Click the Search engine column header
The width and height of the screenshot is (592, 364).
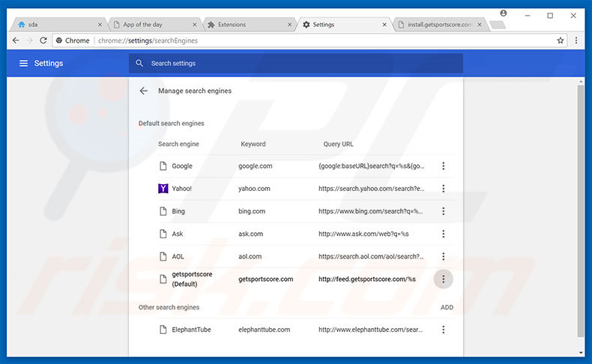point(178,144)
